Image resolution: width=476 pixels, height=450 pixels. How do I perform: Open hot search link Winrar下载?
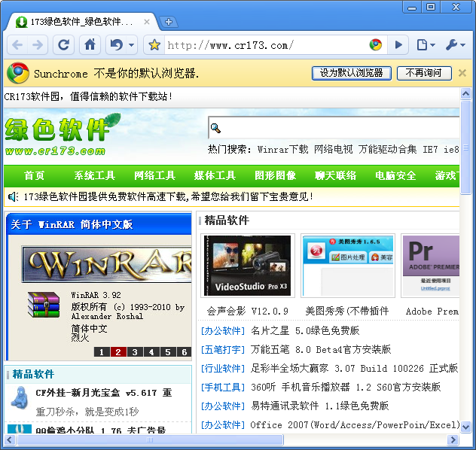(x=282, y=150)
